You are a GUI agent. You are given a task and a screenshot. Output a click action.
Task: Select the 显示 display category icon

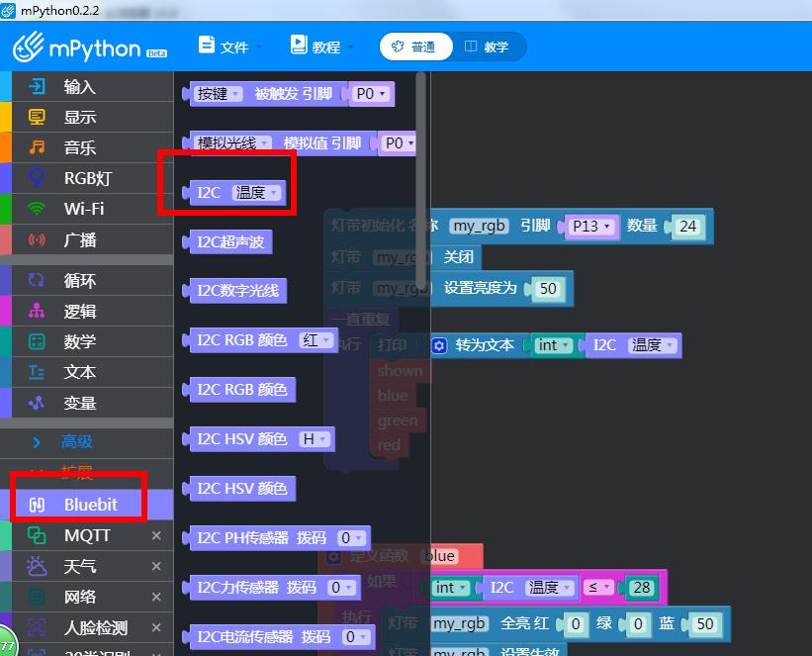(x=37, y=117)
